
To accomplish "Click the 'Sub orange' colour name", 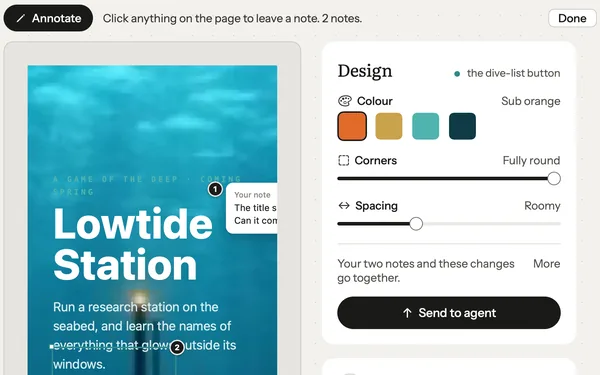I will [531, 101].
